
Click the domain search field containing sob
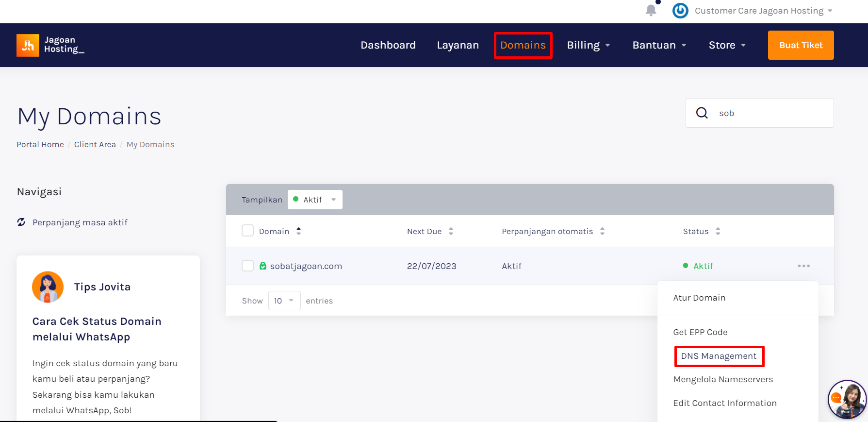[759, 113]
